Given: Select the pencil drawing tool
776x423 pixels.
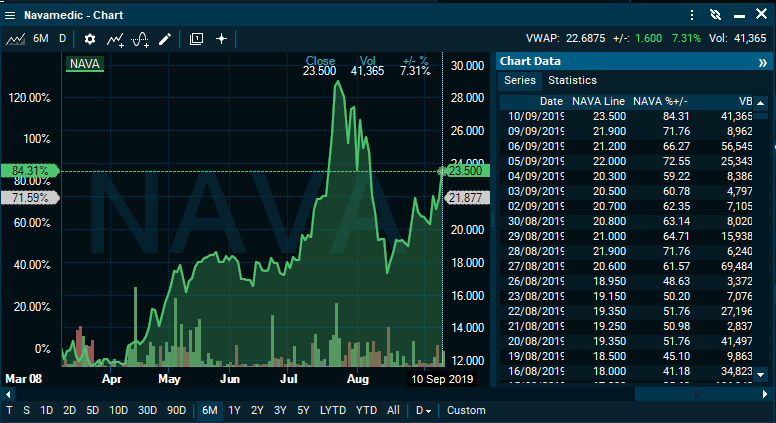Looking at the screenshot, I should tap(165, 39).
